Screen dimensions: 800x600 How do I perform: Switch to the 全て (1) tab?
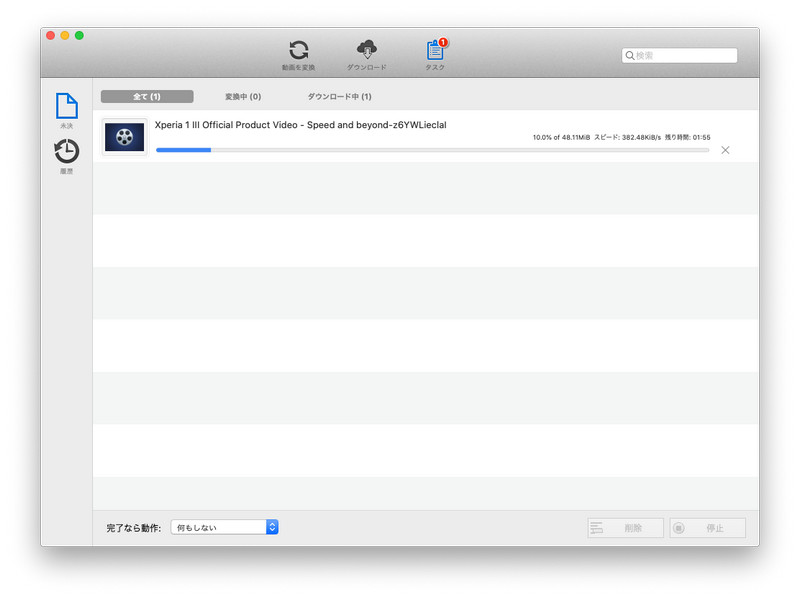[147, 96]
